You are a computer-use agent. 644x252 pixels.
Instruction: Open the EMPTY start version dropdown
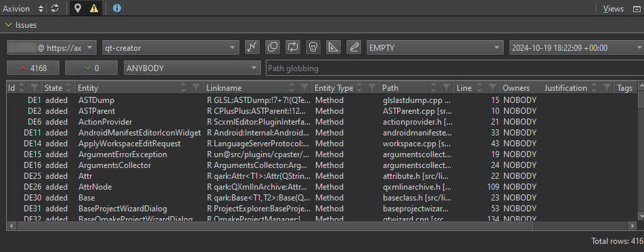(x=435, y=47)
